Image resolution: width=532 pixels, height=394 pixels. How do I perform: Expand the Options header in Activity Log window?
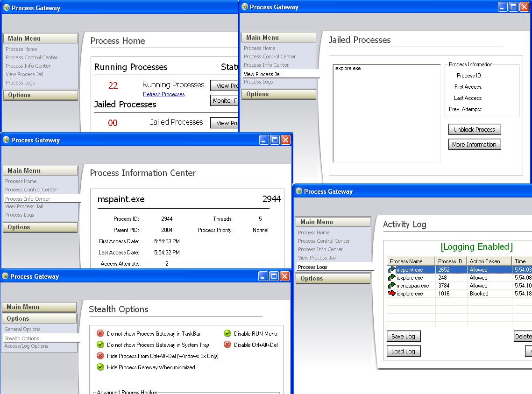click(x=333, y=279)
